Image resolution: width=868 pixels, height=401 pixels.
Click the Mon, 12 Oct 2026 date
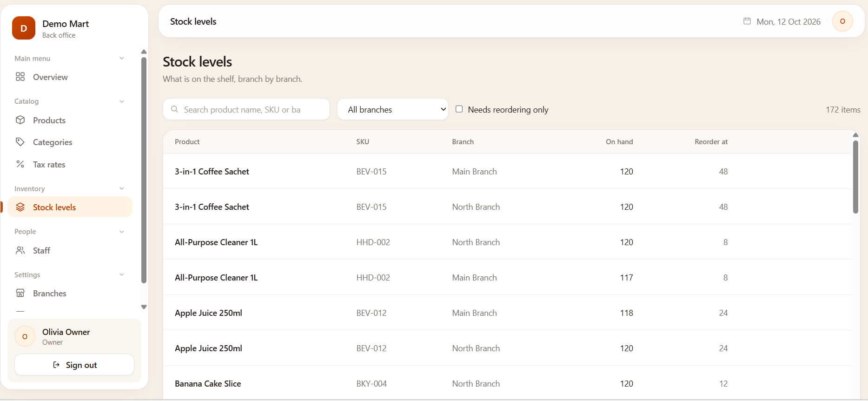(x=788, y=21)
